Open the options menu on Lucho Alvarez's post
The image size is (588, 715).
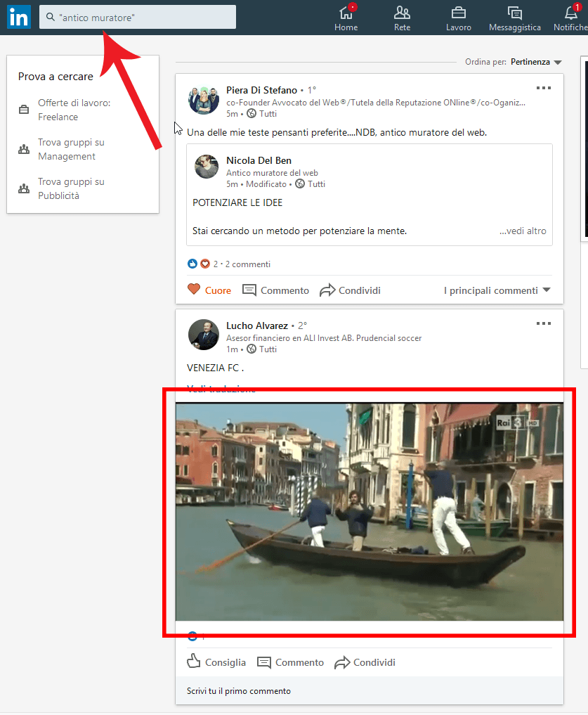(543, 323)
